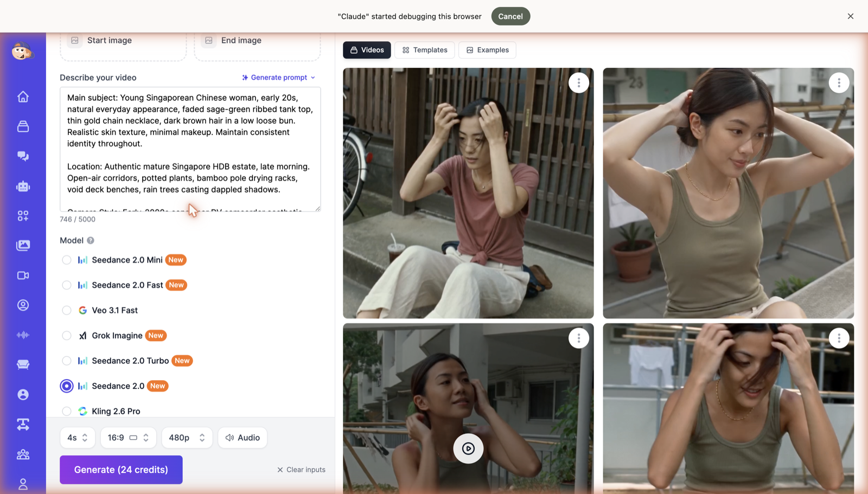This screenshot has height=494, width=868.
Task: Open the bottom-right tank top video thumbnail
Action: [x=728, y=408]
